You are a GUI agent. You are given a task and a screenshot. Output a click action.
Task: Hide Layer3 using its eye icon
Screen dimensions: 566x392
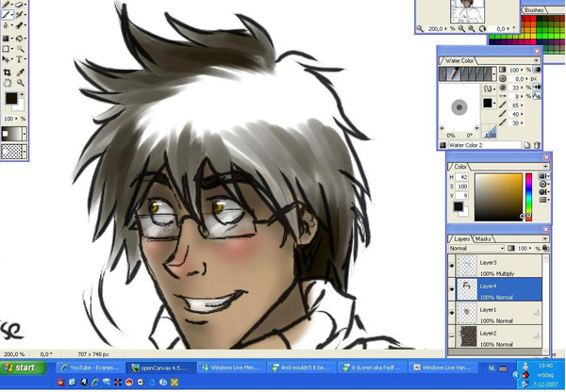452,266
